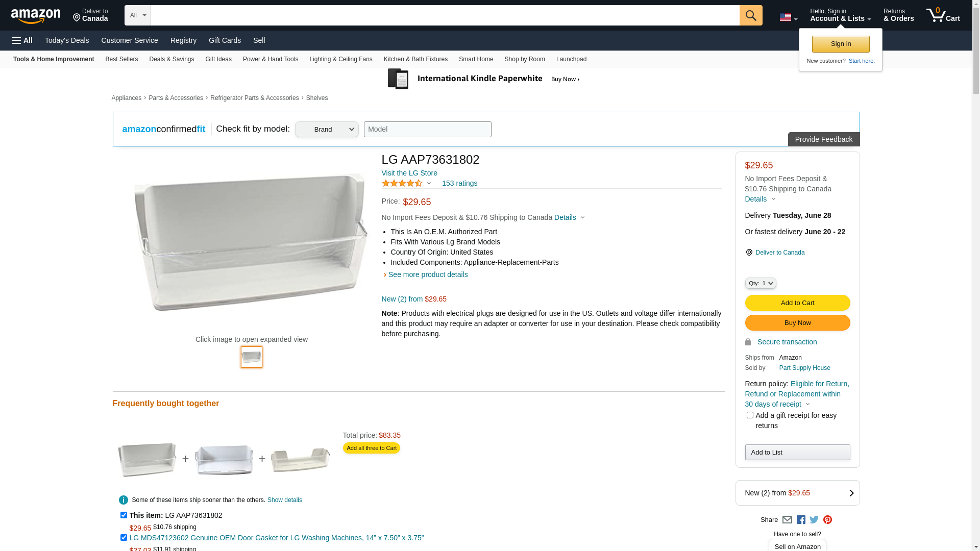Open the Qty quantity dropdown

(x=760, y=283)
